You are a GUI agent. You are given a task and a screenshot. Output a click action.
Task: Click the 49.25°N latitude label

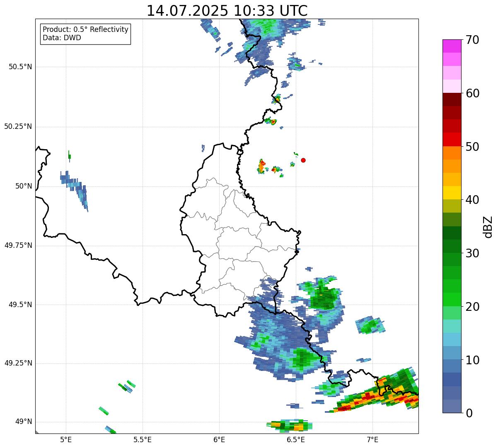pyautogui.click(x=18, y=363)
